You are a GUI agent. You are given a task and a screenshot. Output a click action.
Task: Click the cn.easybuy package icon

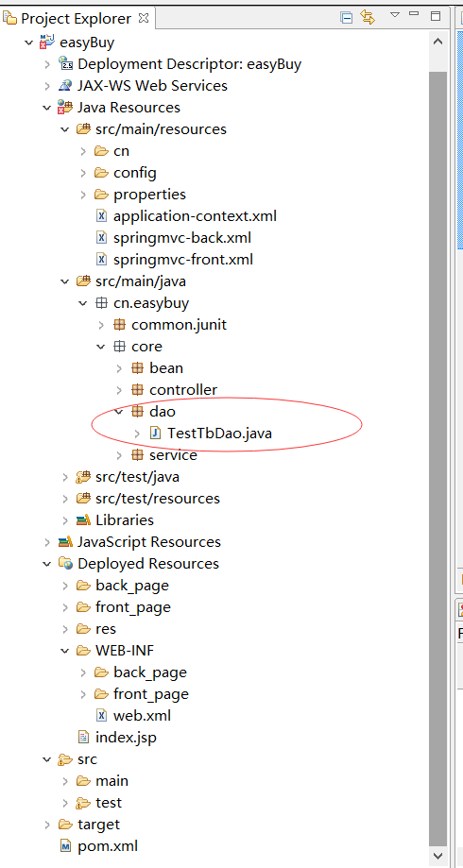coord(101,303)
